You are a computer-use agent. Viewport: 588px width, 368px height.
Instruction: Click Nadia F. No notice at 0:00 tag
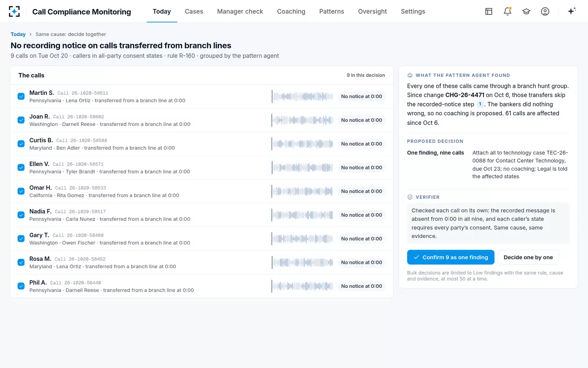coord(362,215)
